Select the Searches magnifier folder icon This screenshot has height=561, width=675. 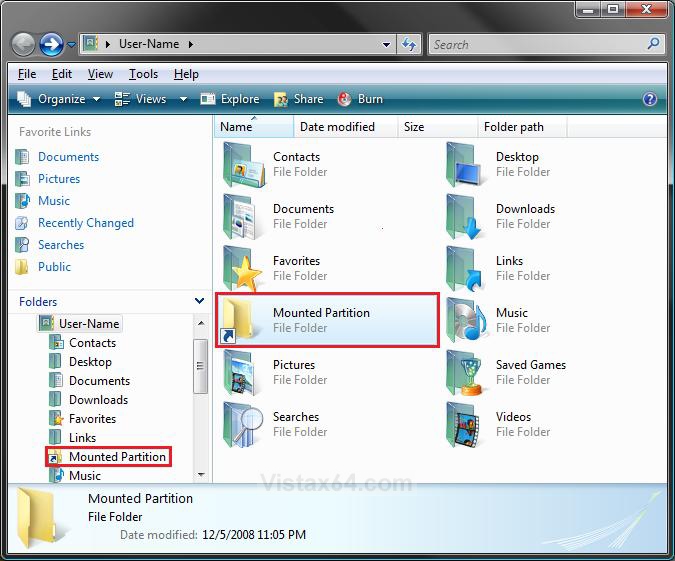(243, 425)
